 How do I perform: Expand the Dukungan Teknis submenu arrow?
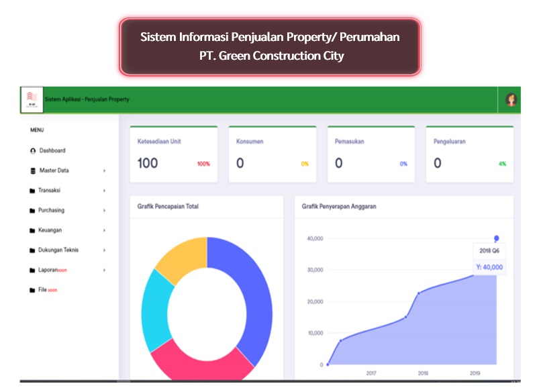pyautogui.click(x=105, y=250)
